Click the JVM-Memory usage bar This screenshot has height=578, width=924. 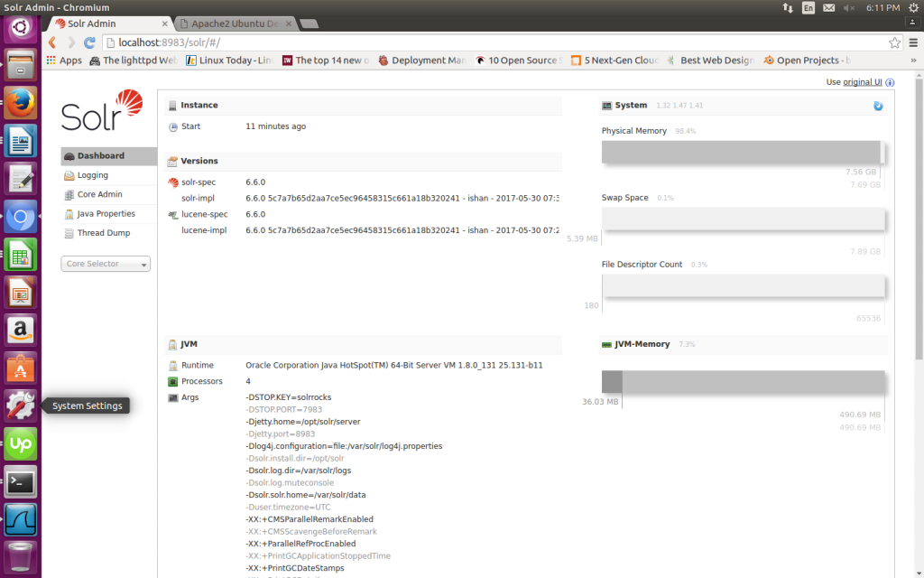pos(744,382)
